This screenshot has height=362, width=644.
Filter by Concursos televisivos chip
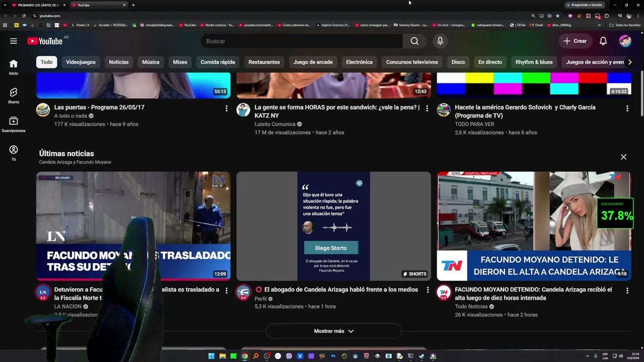click(412, 62)
